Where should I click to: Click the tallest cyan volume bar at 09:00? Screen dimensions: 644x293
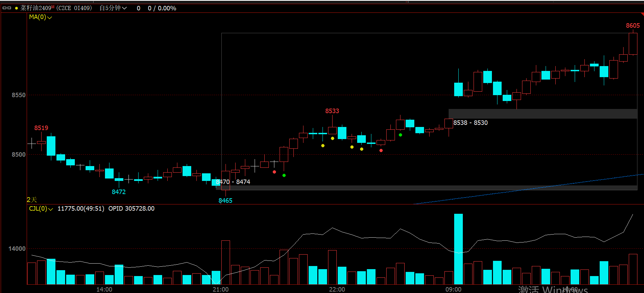(x=458, y=249)
